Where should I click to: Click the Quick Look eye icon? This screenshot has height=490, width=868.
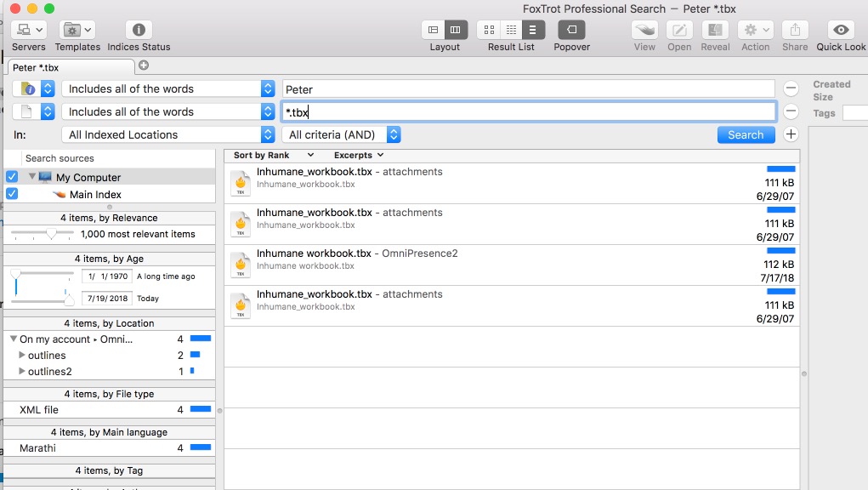(x=841, y=30)
